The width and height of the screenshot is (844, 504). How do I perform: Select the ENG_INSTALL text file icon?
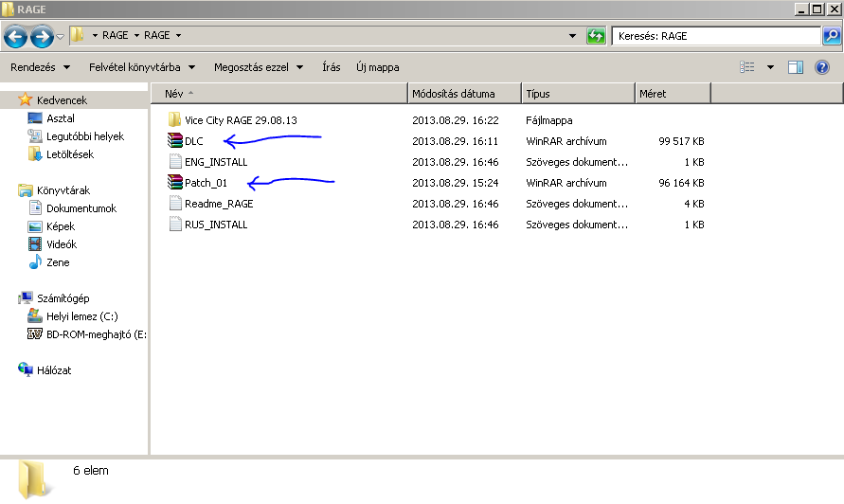(175, 162)
